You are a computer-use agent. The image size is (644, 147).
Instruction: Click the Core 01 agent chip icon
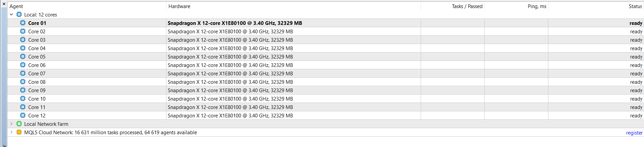click(x=23, y=23)
